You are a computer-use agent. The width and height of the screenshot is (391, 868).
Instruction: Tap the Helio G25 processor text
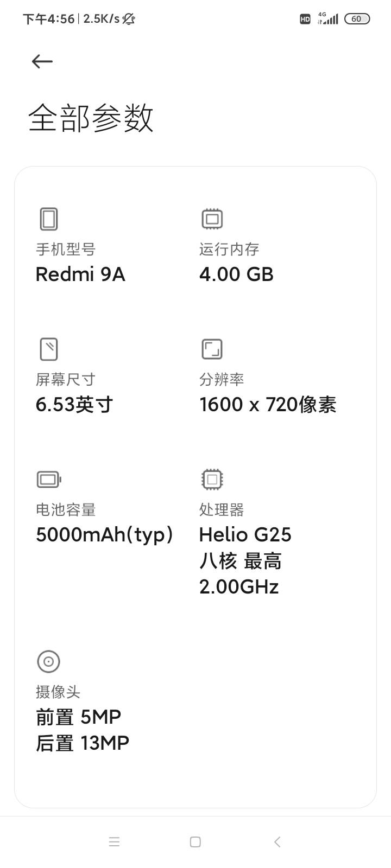click(245, 535)
